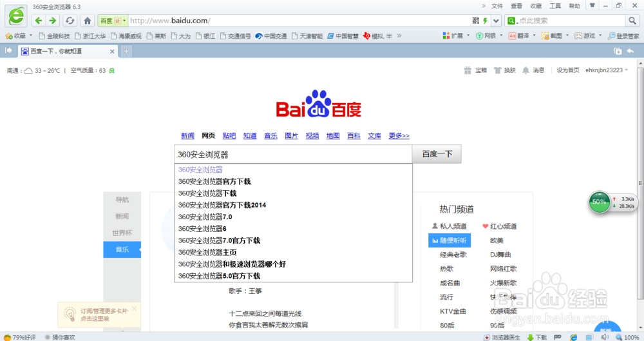Open the 贴吧 link
644x341 pixels.
point(229,136)
